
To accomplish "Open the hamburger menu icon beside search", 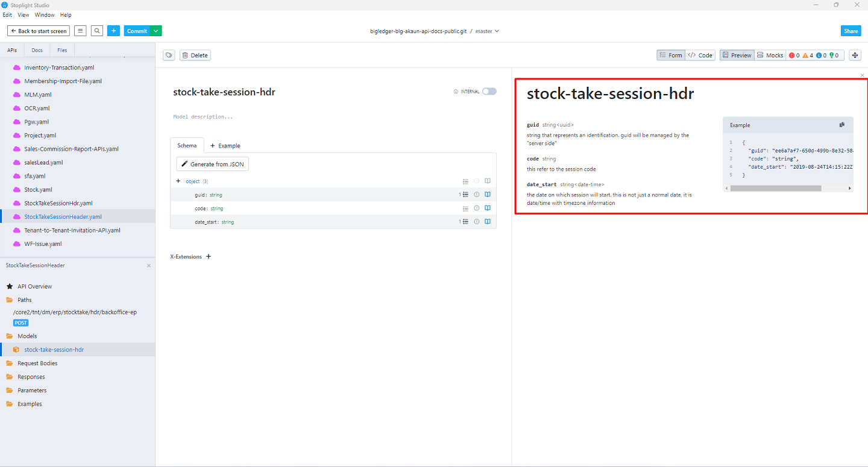I will 81,31.
